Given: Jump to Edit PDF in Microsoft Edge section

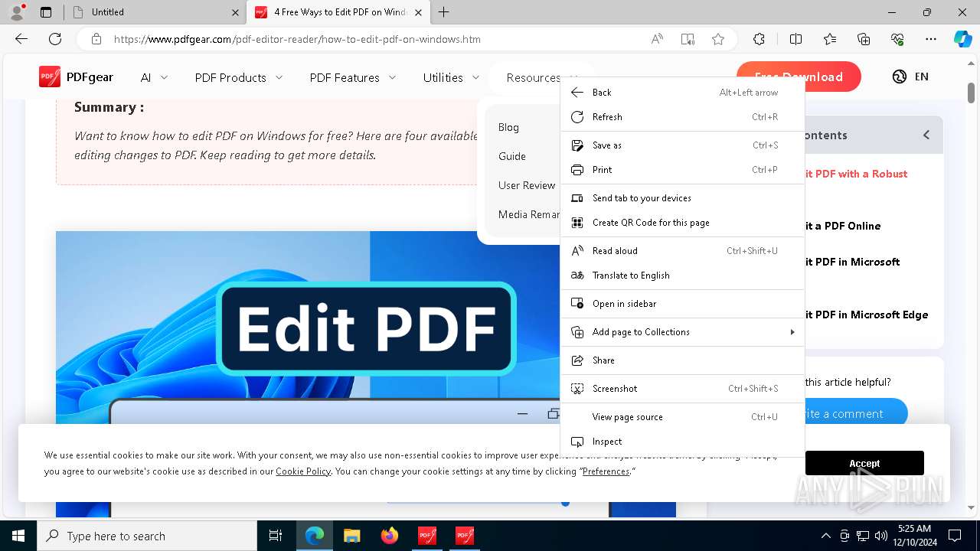Looking at the screenshot, I should (866, 315).
